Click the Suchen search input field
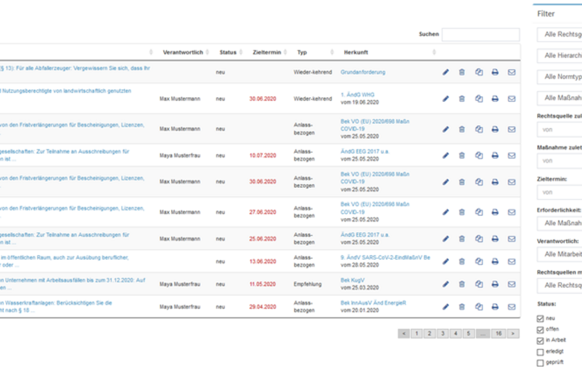Viewport: 582px width, 392px height. [x=480, y=35]
